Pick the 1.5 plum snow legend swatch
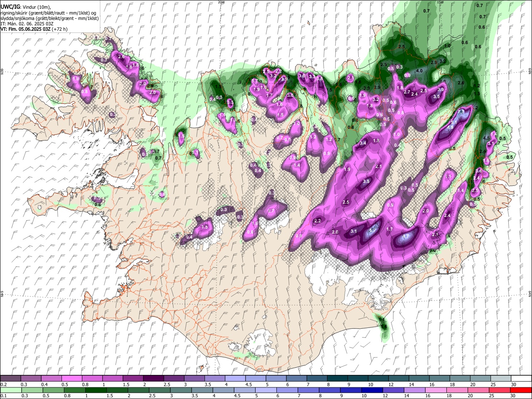This screenshot has height=399, width=532. pos(133,379)
